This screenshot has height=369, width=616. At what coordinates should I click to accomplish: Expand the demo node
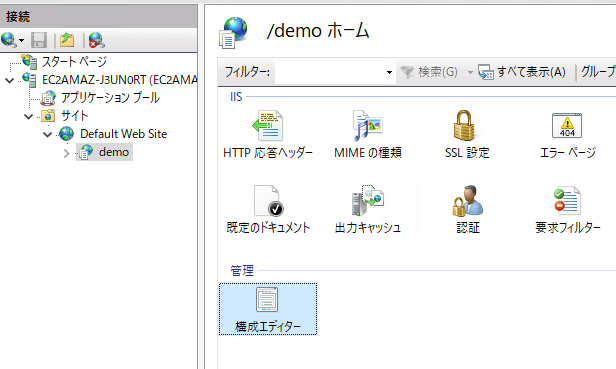[x=66, y=153]
